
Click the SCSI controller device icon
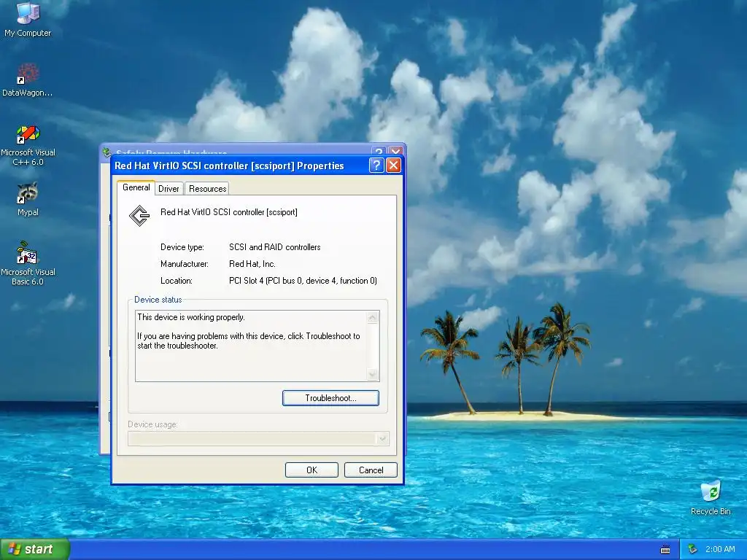point(139,216)
